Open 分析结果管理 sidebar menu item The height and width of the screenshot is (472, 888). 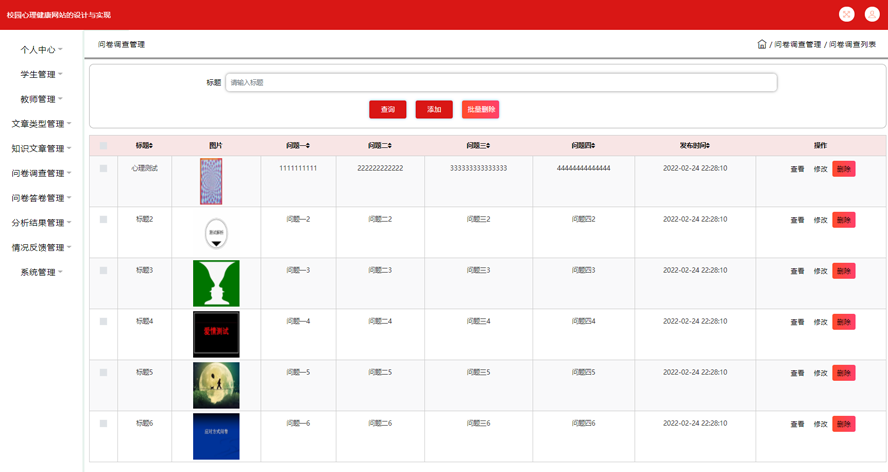coord(41,223)
